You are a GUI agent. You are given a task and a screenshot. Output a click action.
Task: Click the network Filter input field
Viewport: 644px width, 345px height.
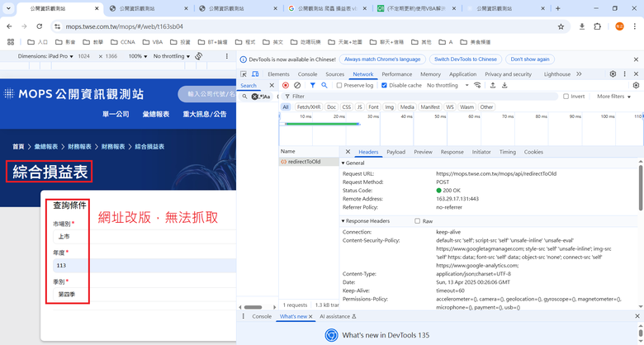(423, 97)
